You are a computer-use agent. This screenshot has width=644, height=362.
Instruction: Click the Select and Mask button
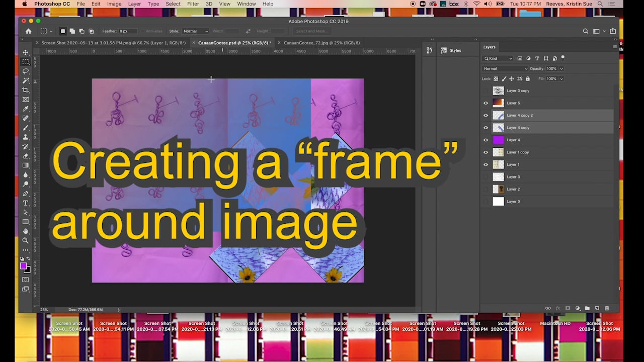pyautogui.click(x=312, y=31)
